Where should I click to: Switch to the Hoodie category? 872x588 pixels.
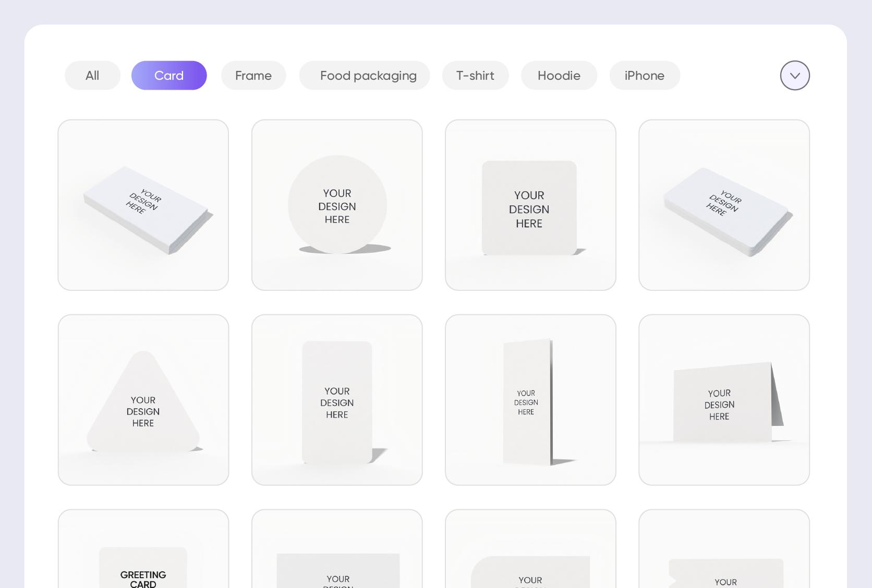pos(559,76)
